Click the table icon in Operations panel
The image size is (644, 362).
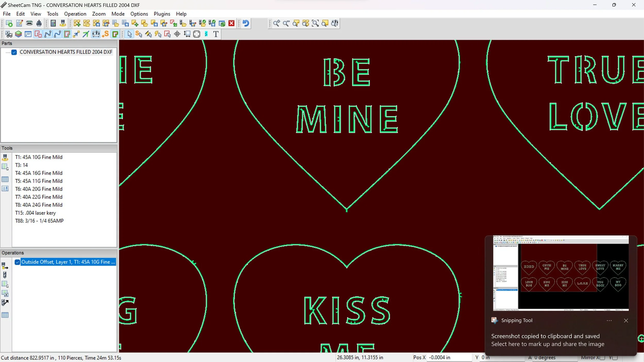tap(5, 315)
